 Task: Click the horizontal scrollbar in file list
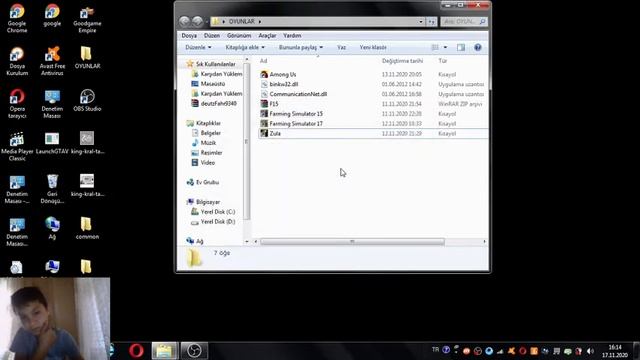[352, 242]
